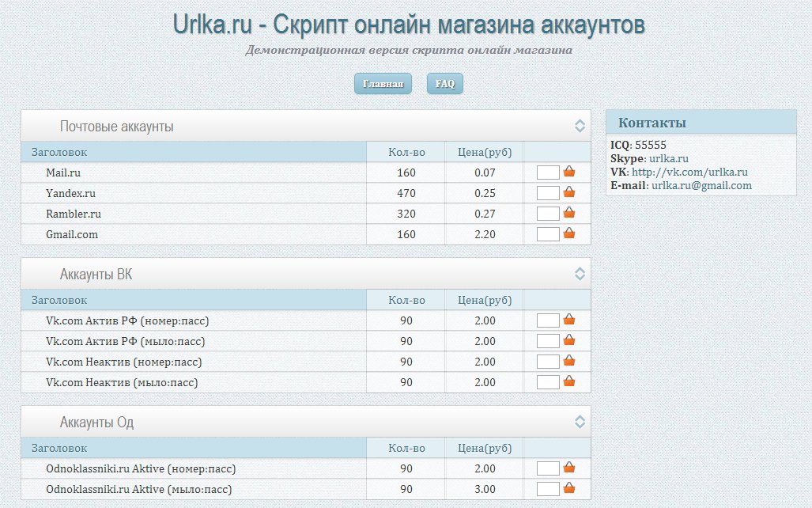The height and width of the screenshot is (508, 812).
Task: Click Rambler.ru price 0.27
Action: click(485, 214)
